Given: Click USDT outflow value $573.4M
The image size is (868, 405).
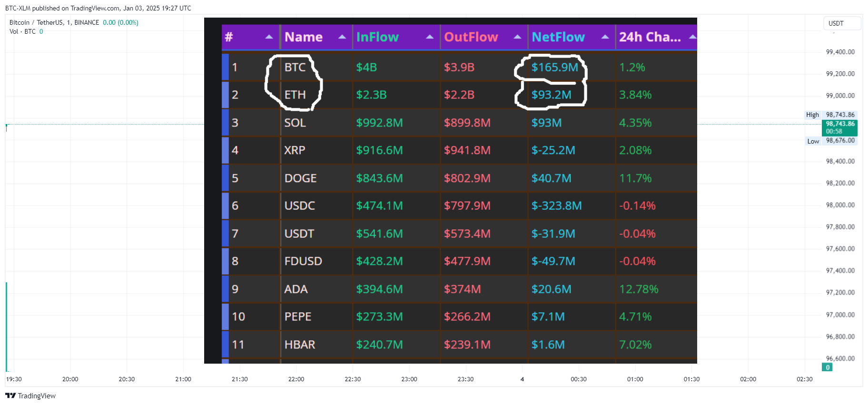Looking at the screenshot, I should click(x=467, y=233).
